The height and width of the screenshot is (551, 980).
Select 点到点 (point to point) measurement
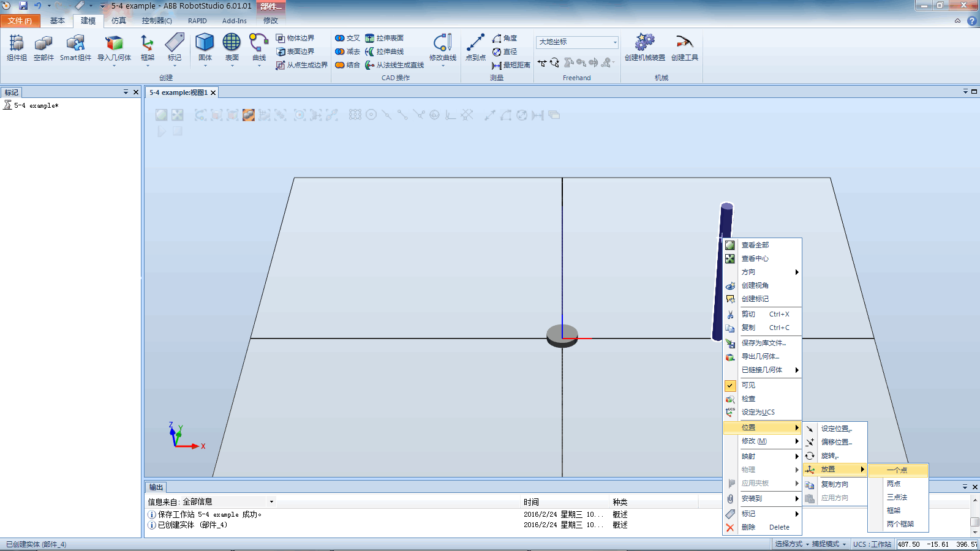pos(475,48)
